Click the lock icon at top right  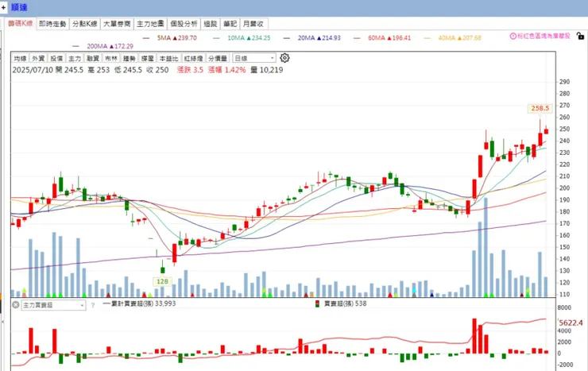[x=580, y=36]
